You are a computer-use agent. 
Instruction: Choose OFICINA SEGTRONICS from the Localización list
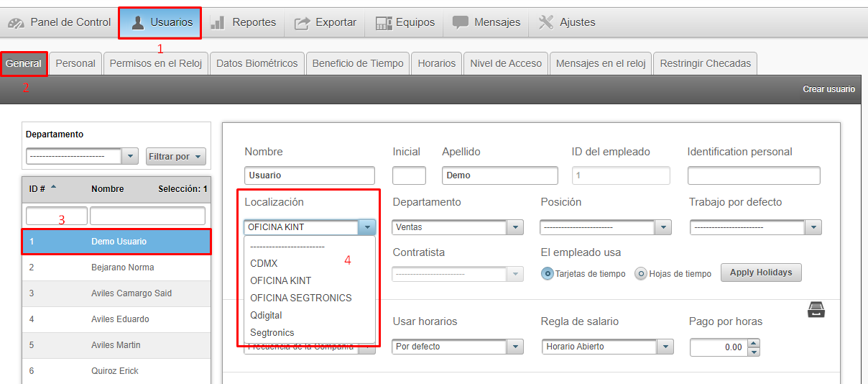coord(300,298)
